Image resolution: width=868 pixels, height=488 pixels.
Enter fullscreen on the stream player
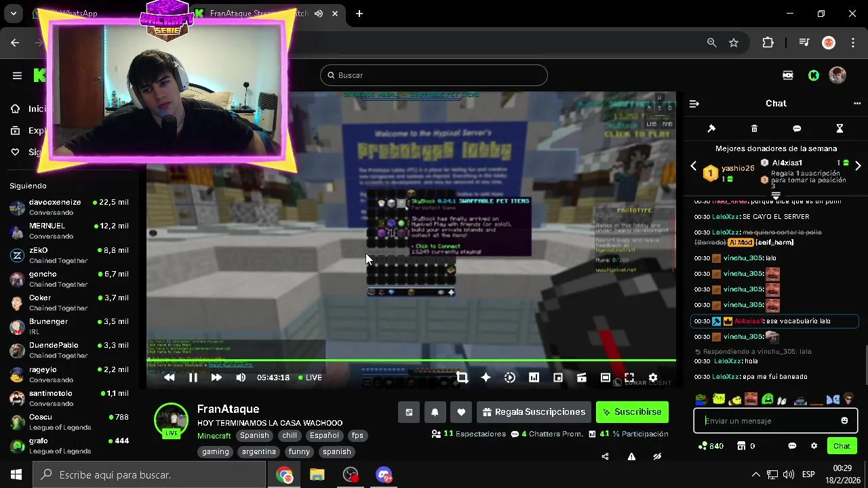[629, 378]
